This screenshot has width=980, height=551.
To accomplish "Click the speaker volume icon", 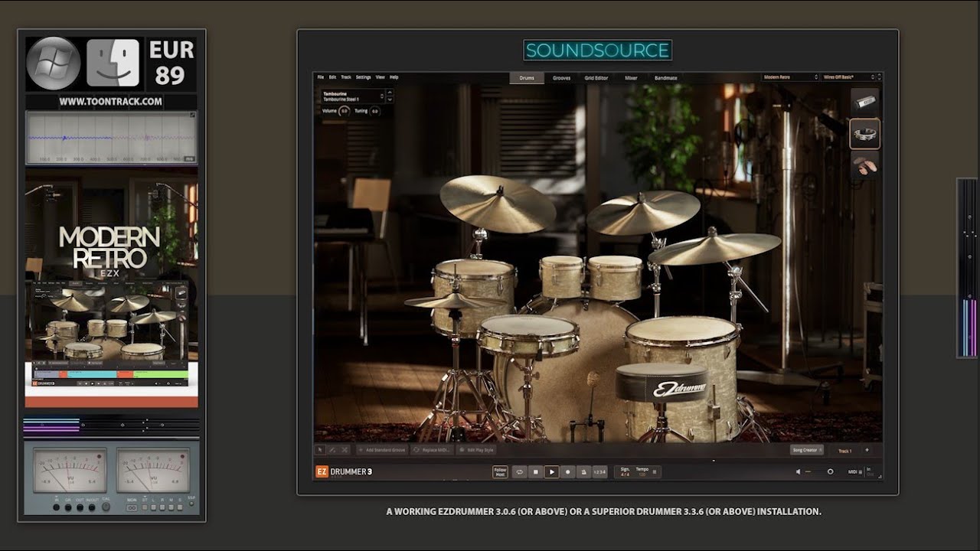I will tap(798, 472).
